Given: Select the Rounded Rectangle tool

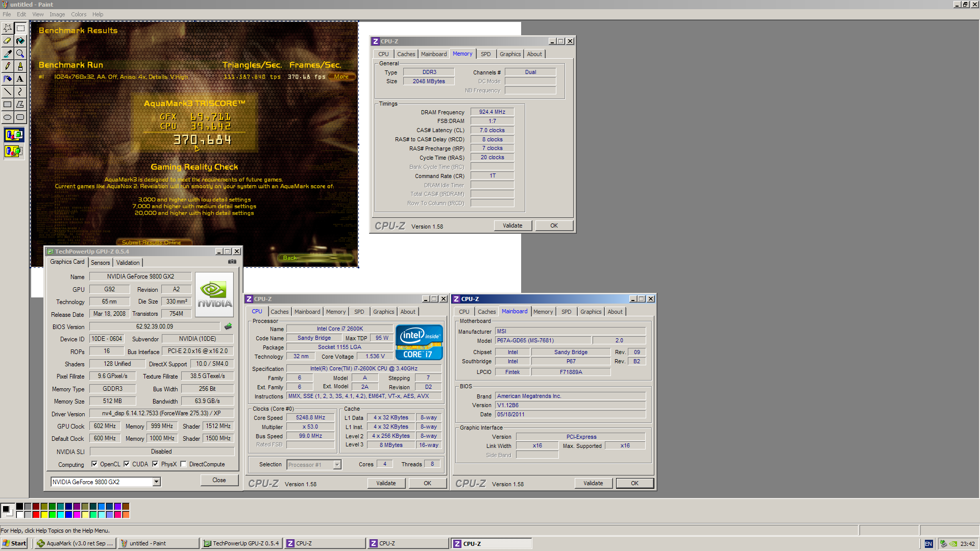Looking at the screenshot, I should (x=20, y=117).
